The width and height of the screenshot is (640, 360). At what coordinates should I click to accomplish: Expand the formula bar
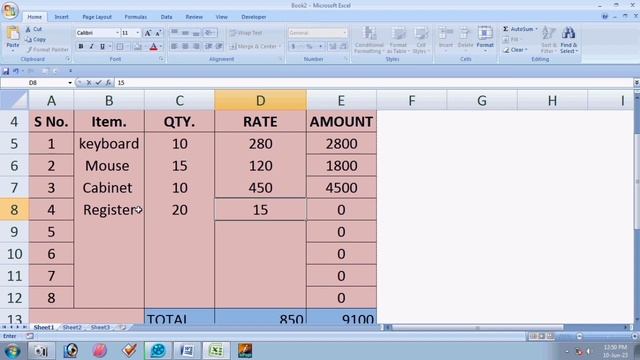(x=636, y=83)
